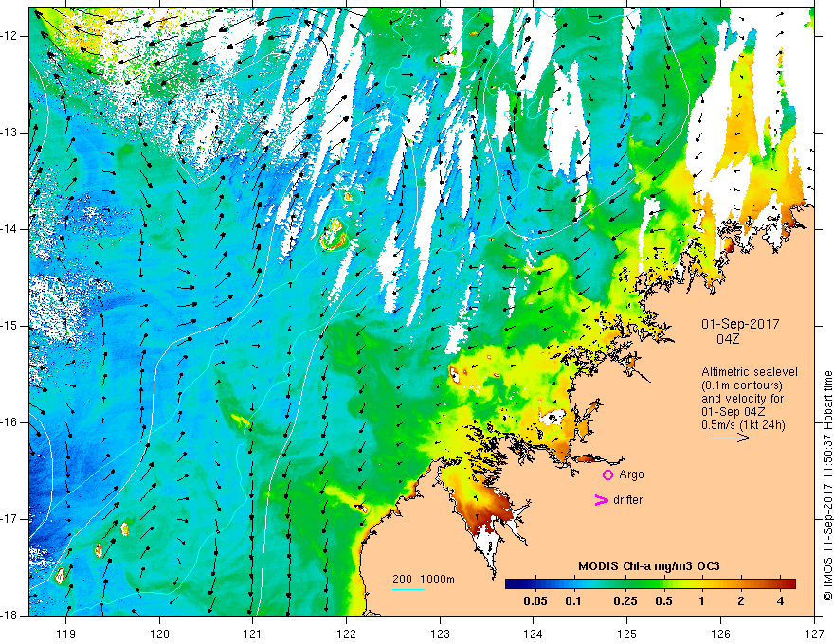This screenshot has width=834, height=644.
Task: Click the latitude axis label -16
Action: click(x=11, y=422)
